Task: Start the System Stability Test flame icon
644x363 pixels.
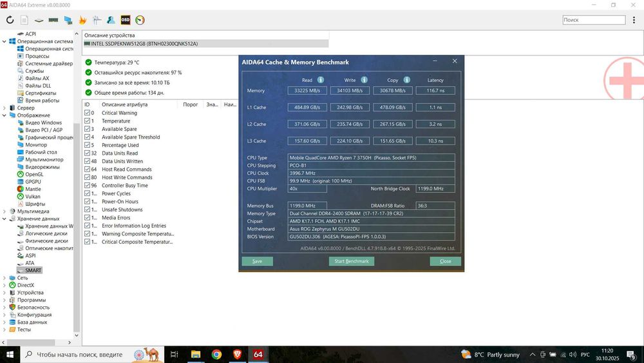Action: click(x=82, y=20)
